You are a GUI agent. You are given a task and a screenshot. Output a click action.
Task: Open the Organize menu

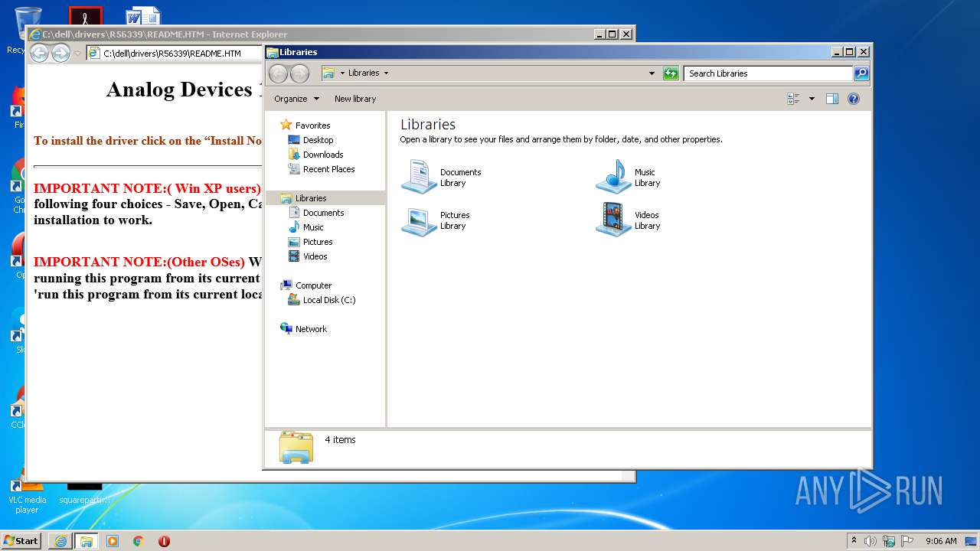click(x=297, y=99)
